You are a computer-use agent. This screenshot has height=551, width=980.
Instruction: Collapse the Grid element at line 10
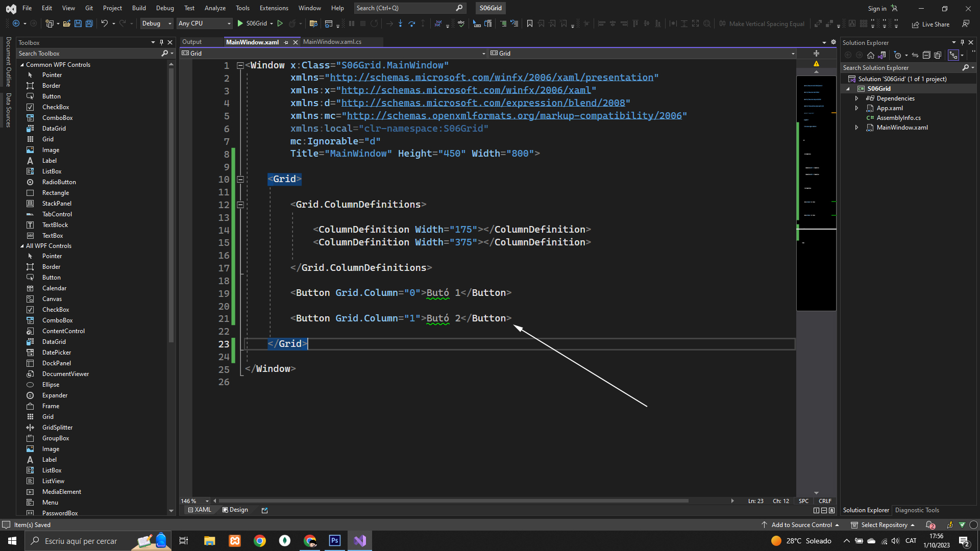pos(240,180)
